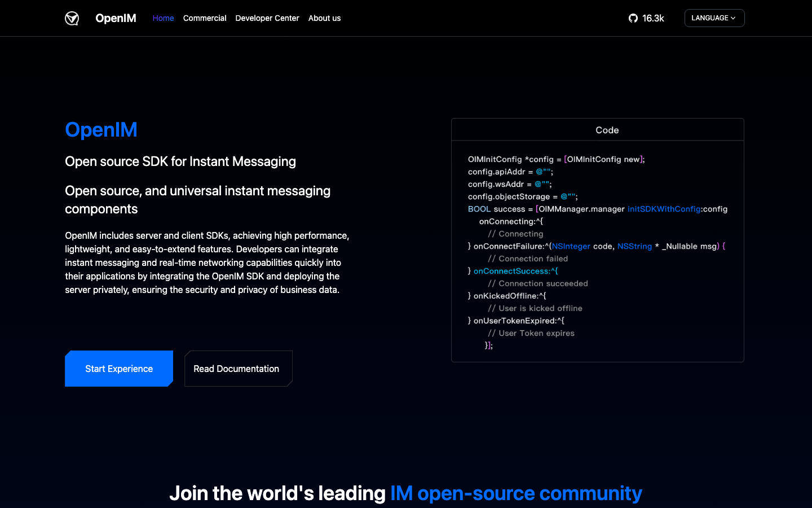
Task: Click the 'onKickedOffline:^{' code line
Action: pyautogui.click(x=507, y=296)
